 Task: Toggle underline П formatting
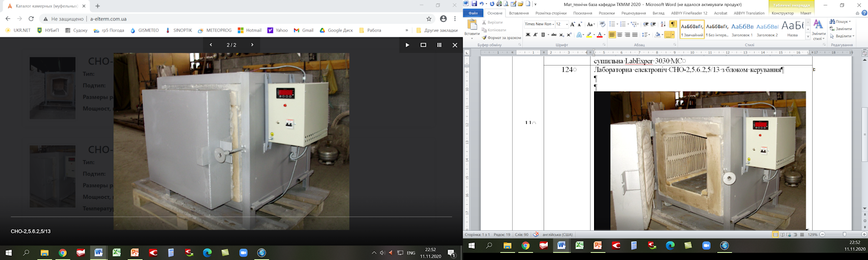click(543, 35)
